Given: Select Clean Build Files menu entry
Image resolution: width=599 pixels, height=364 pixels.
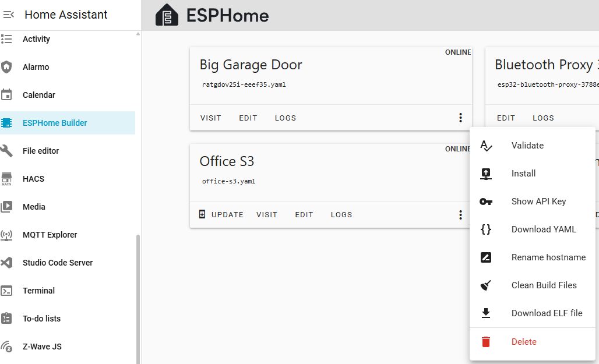Looking at the screenshot, I should click(532, 285).
